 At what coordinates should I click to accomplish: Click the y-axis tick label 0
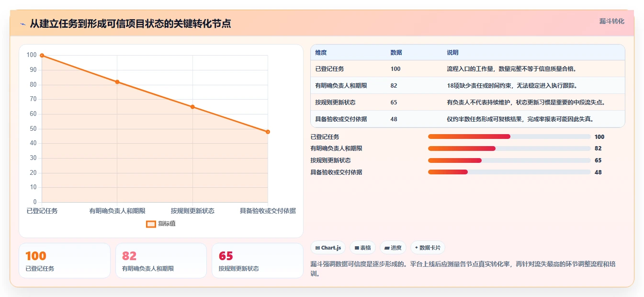point(35,202)
